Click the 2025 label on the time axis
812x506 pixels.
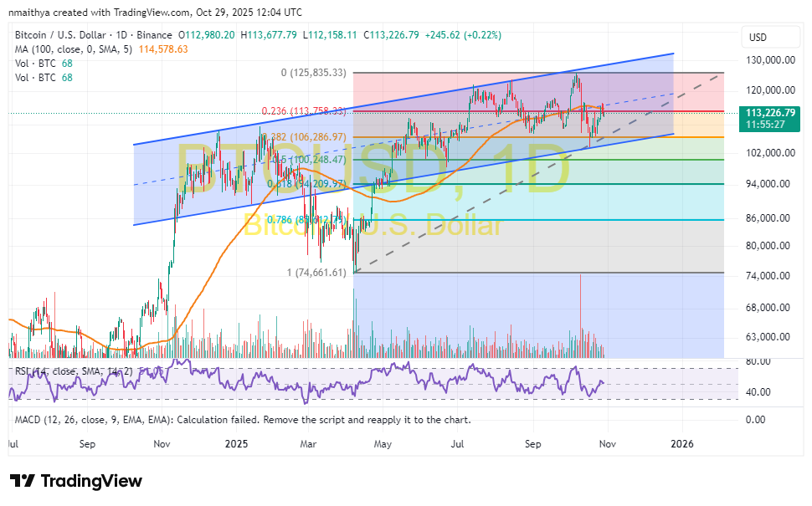pyautogui.click(x=237, y=444)
